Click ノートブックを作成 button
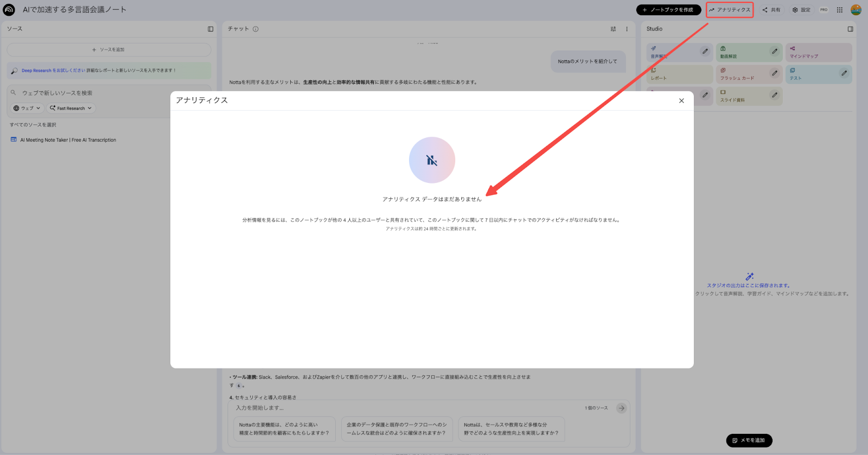The height and width of the screenshot is (455, 868). click(x=668, y=10)
